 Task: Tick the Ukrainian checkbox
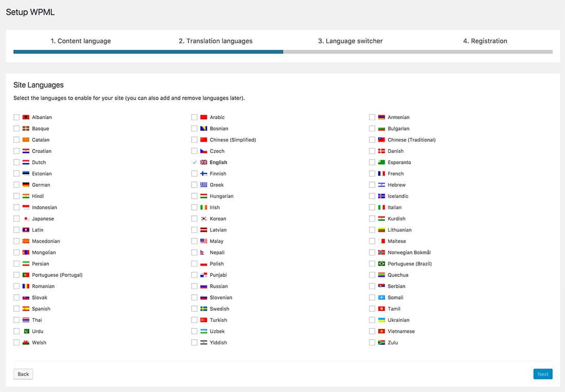(372, 320)
